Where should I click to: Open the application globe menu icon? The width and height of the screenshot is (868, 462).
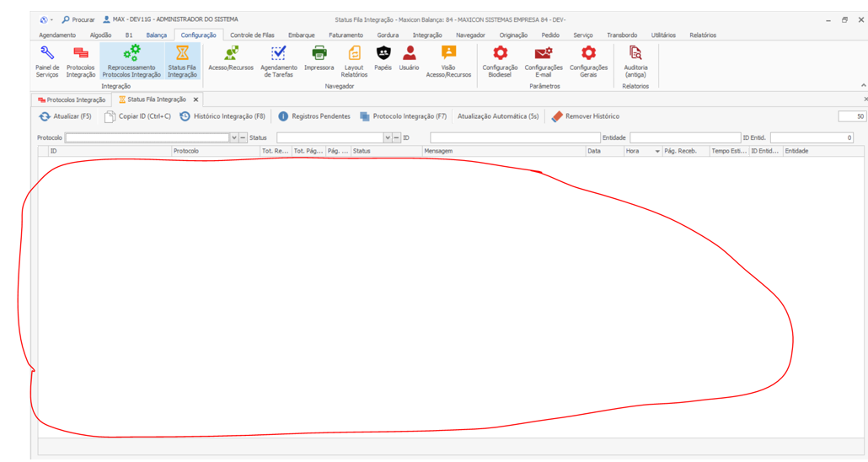tap(44, 19)
